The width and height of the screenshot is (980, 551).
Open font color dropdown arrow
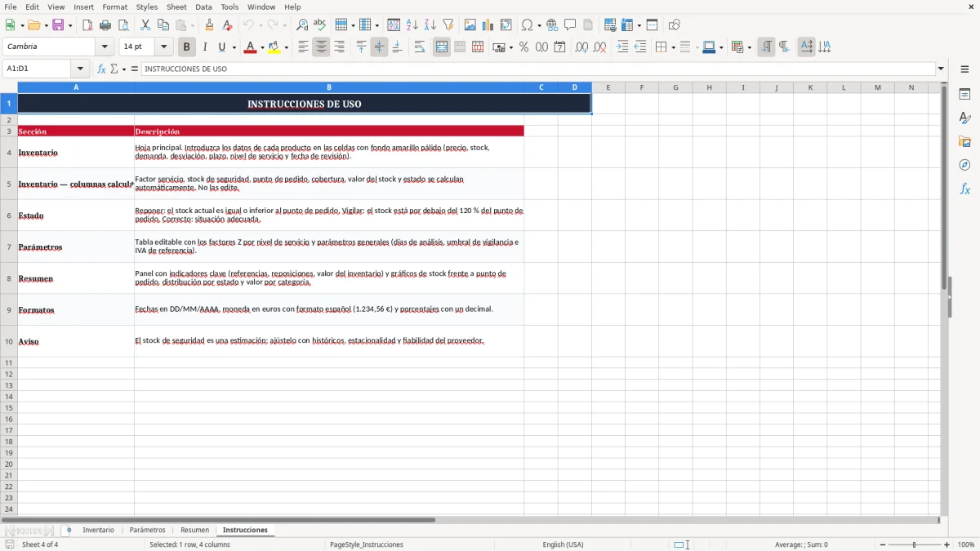point(262,47)
